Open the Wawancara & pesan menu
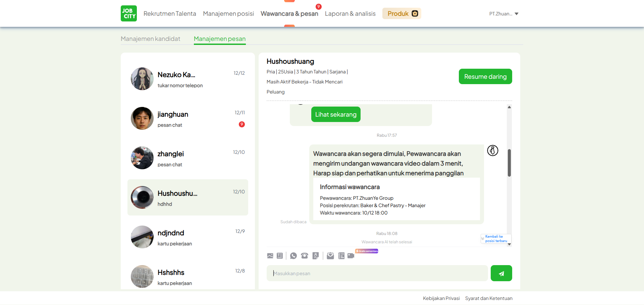 pyautogui.click(x=289, y=14)
